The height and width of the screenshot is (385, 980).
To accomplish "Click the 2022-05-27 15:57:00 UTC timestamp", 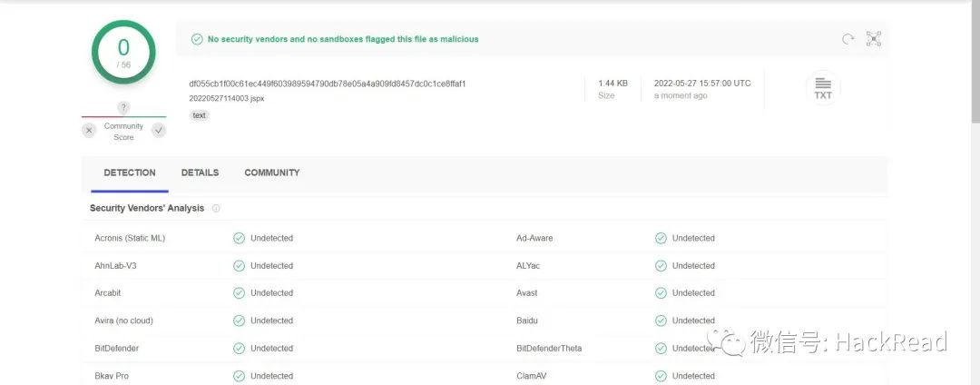I will (702, 84).
